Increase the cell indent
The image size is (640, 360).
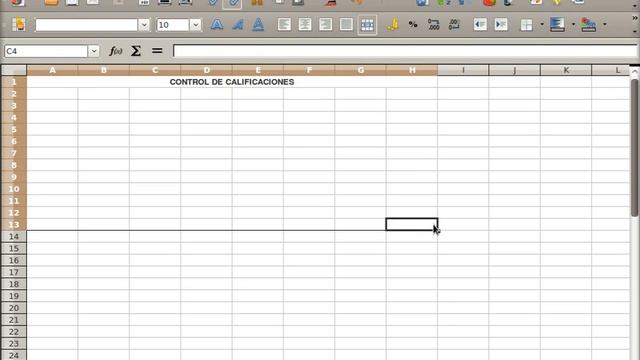coord(501,24)
